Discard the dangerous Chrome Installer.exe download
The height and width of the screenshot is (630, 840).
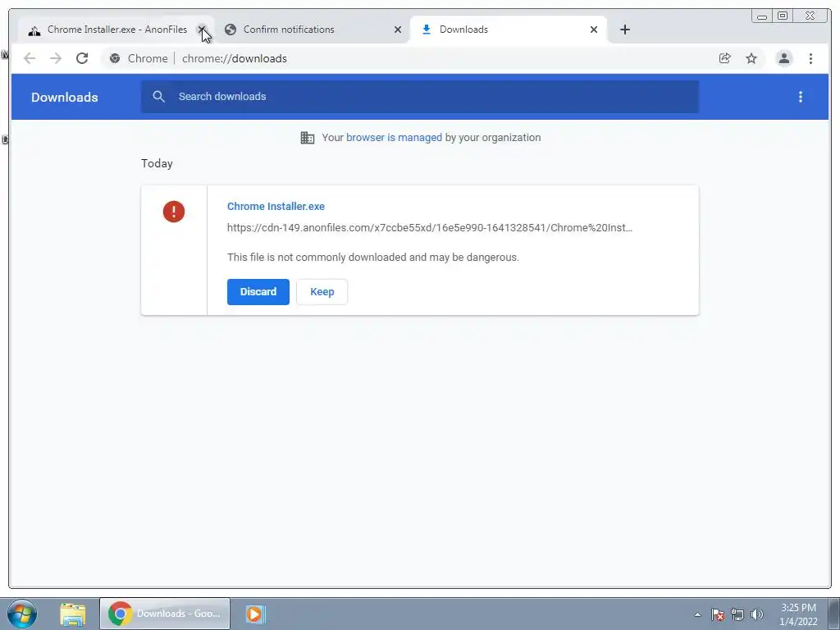click(x=258, y=292)
